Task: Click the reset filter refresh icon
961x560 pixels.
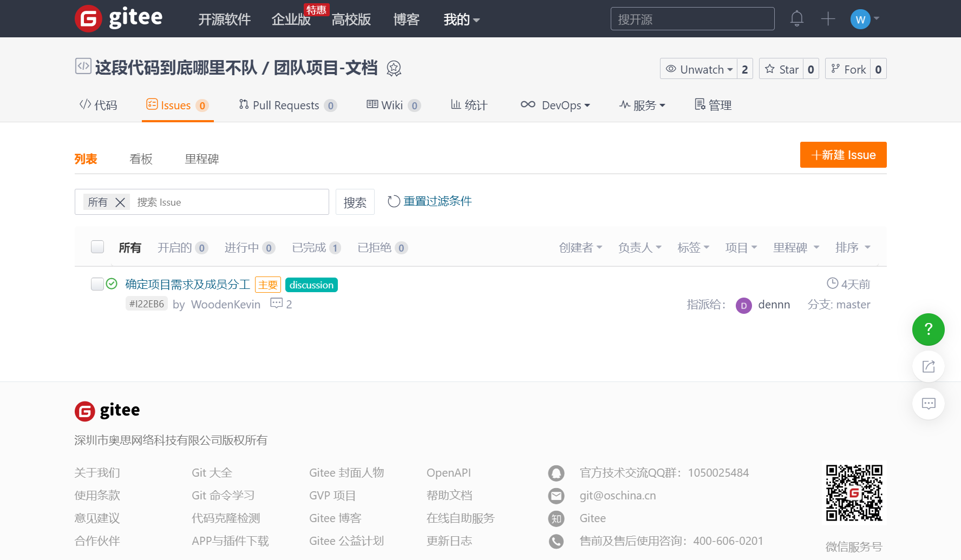Action: 394,201
